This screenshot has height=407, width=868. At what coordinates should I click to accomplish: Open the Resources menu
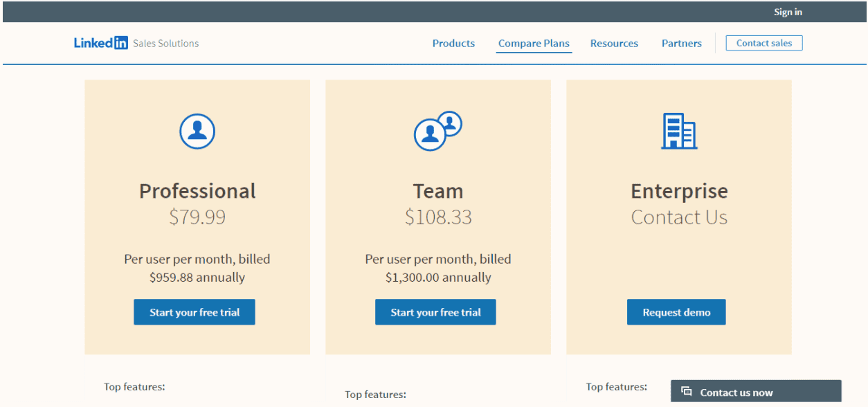(614, 44)
